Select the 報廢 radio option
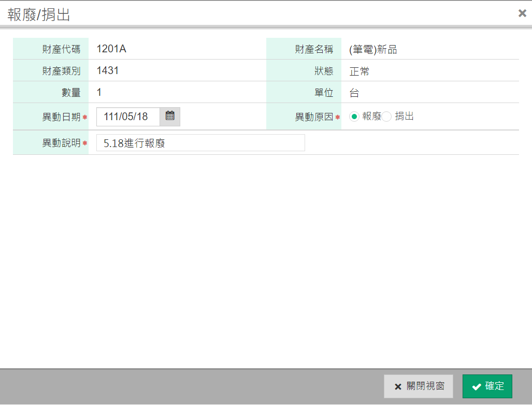 (354, 117)
